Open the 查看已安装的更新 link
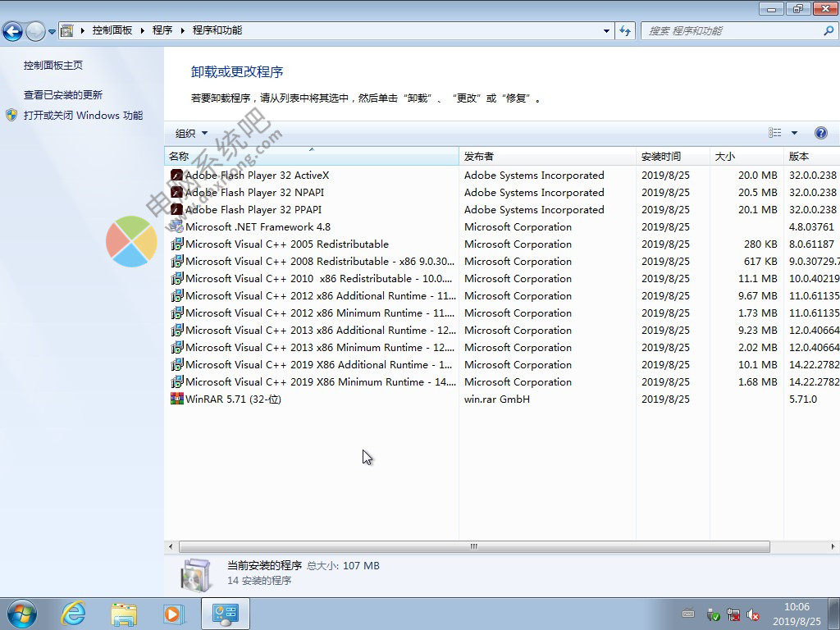 pyautogui.click(x=63, y=95)
